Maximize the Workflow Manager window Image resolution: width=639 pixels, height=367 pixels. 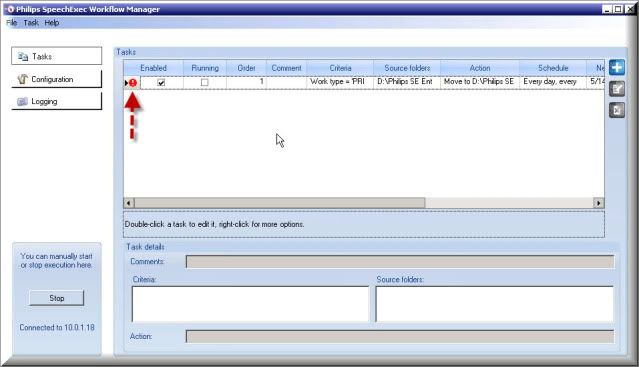[618, 9]
